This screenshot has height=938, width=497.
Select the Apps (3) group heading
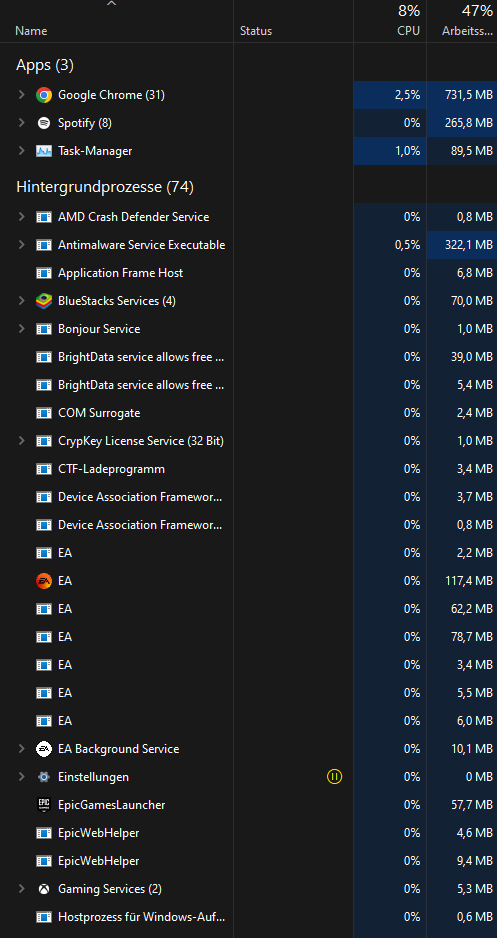click(x=45, y=65)
